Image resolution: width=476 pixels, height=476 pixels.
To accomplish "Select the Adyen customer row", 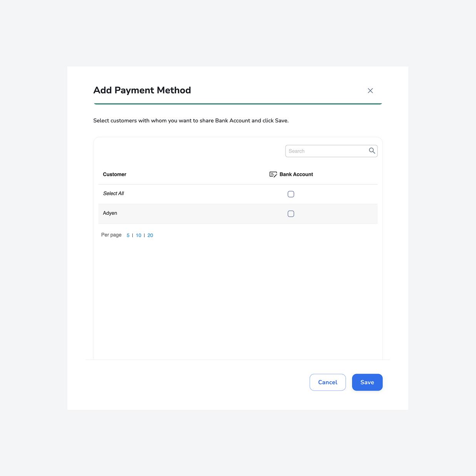I will tap(110, 213).
